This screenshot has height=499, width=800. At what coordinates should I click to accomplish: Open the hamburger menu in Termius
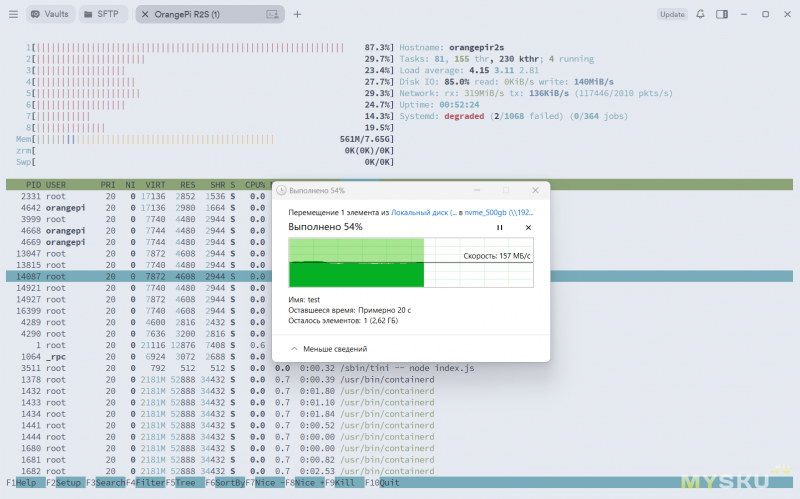point(13,14)
